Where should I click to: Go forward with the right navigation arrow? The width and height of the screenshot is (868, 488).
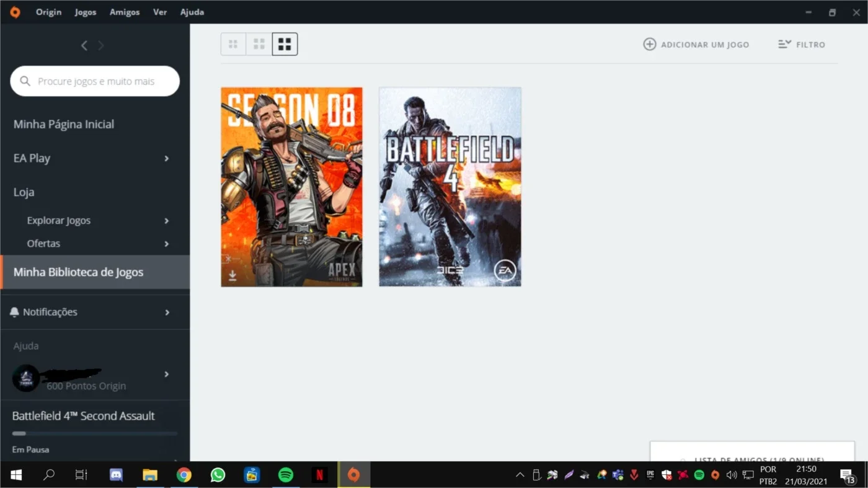click(101, 45)
